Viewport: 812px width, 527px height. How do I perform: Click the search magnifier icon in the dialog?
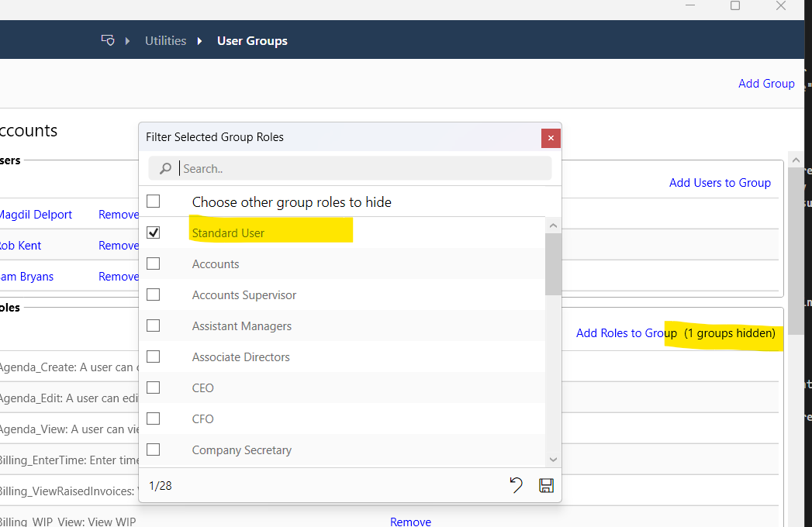tap(165, 169)
